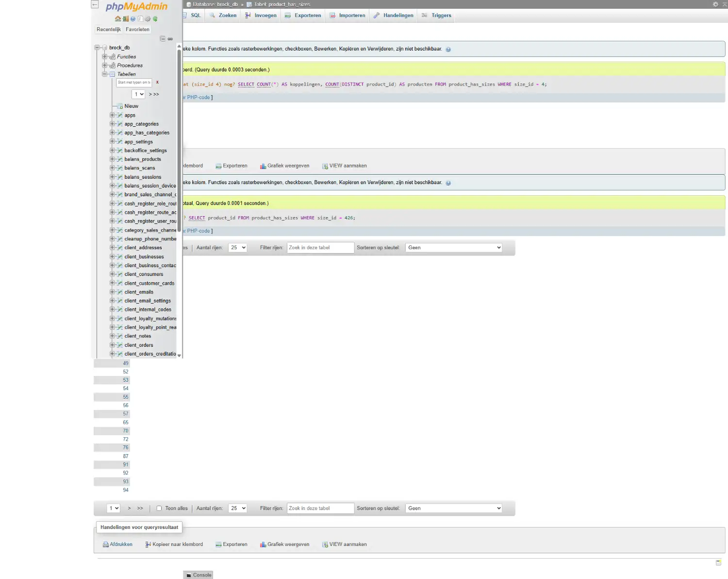This screenshot has width=728, height=579.
Task: Click lower Exporteren query result link
Action: [x=232, y=545]
